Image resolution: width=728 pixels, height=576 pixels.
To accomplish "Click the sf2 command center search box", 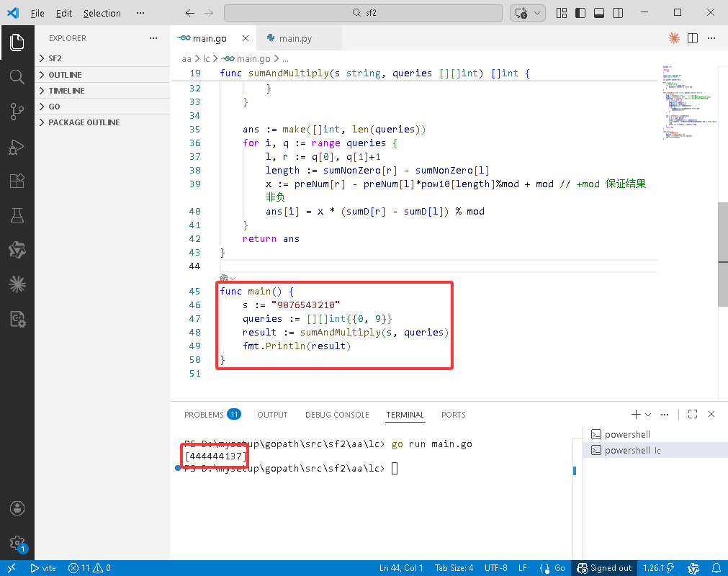I will (363, 13).
